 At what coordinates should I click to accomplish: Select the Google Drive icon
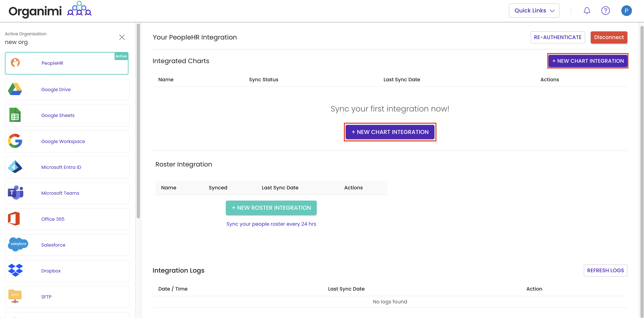coord(15,89)
